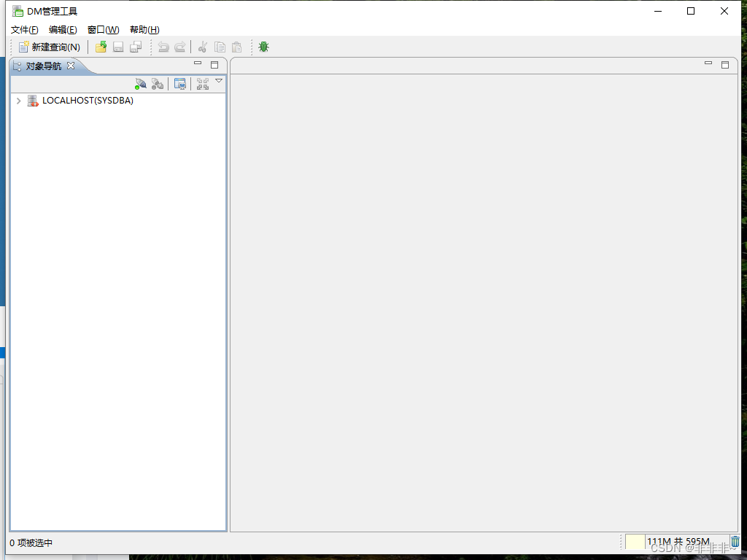Minimize the editor area panel
Image resolution: width=747 pixels, height=560 pixels.
point(708,63)
